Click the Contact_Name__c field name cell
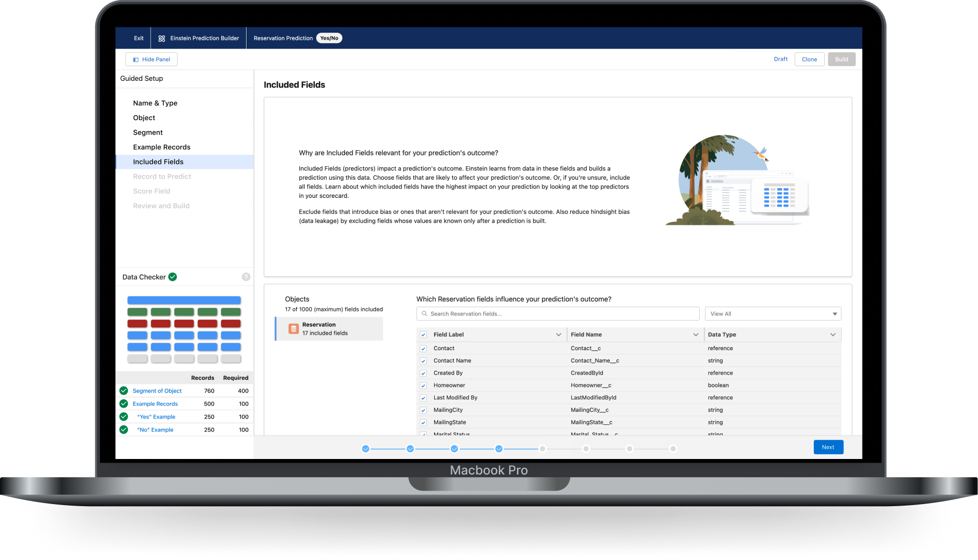Viewport: 978px width, 560px height. [x=595, y=361]
